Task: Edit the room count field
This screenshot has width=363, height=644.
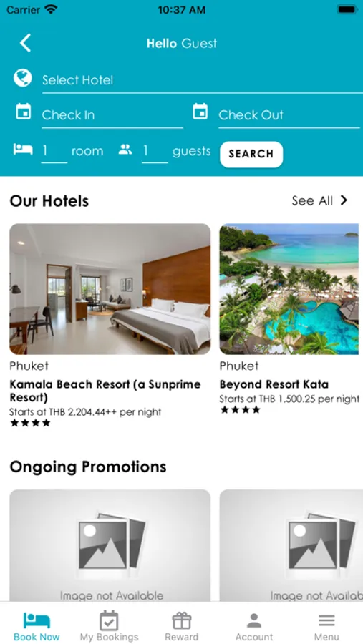Action: click(54, 152)
